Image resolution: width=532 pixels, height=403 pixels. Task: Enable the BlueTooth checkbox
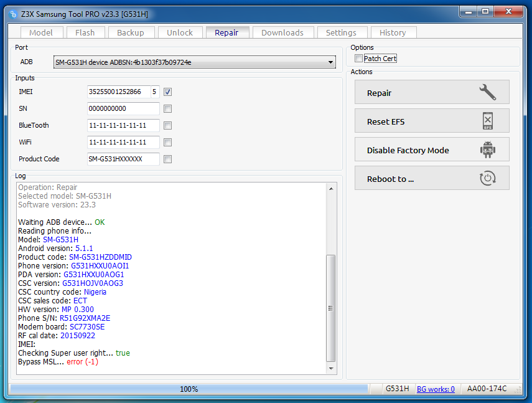[x=167, y=126]
